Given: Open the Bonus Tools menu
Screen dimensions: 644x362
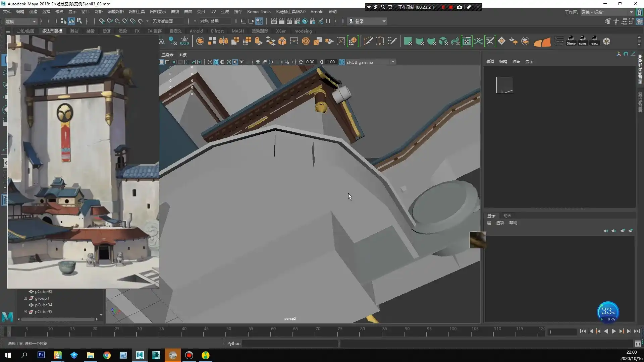Looking at the screenshot, I should pyautogui.click(x=259, y=11).
